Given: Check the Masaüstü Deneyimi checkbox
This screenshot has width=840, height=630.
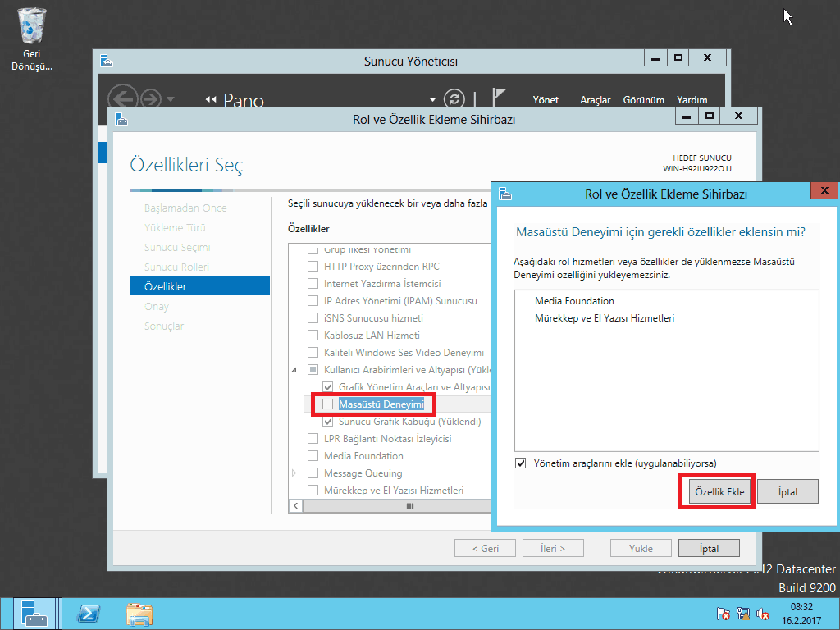Looking at the screenshot, I should (x=328, y=404).
